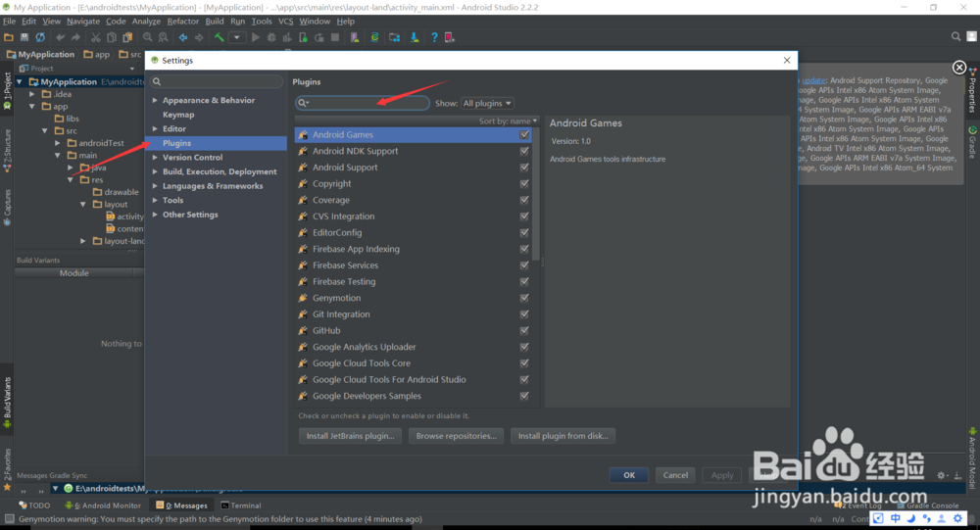Open the VCS menu
Image resolution: width=980 pixels, height=530 pixels.
(285, 22)
